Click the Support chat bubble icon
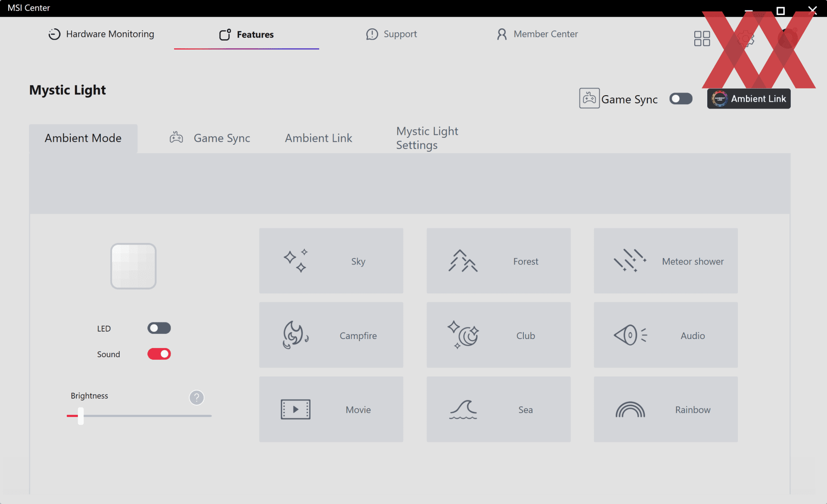This screenshot has width=827, height=504. (372, 34)
